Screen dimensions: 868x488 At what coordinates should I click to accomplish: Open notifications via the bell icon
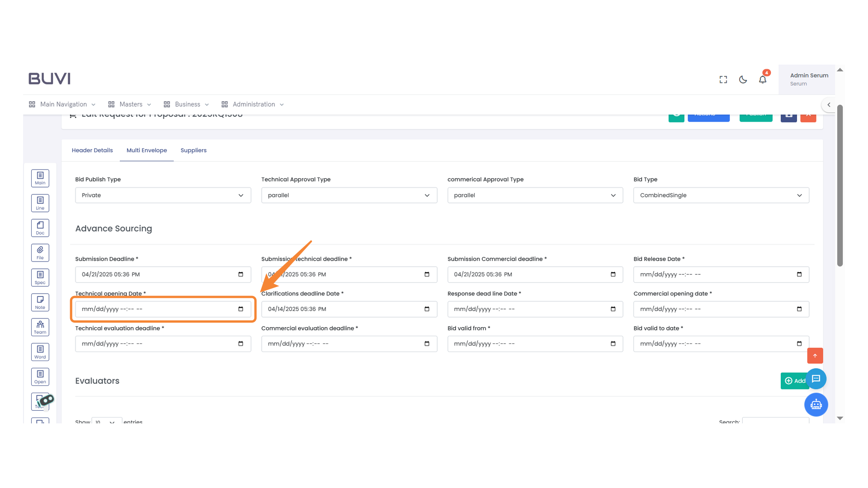(763, 79)
